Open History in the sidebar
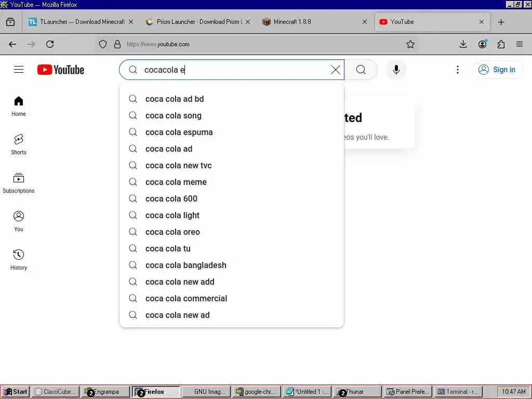 19,260
